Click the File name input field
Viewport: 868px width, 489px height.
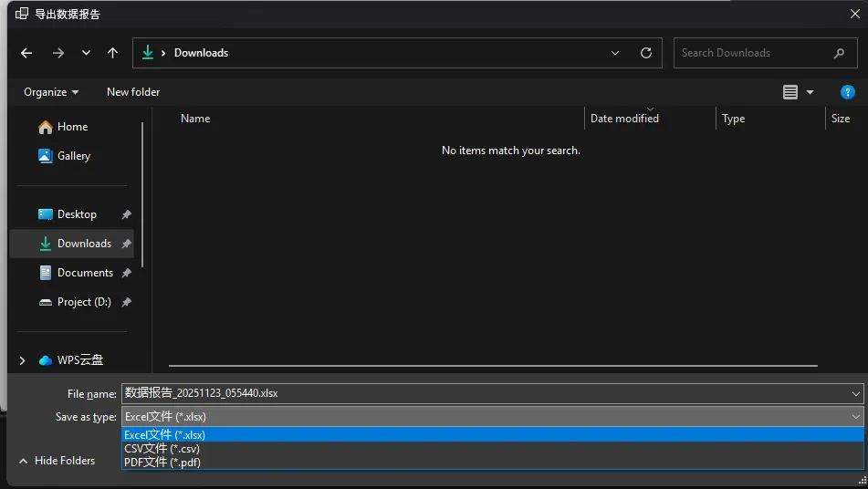pos(484,393)
